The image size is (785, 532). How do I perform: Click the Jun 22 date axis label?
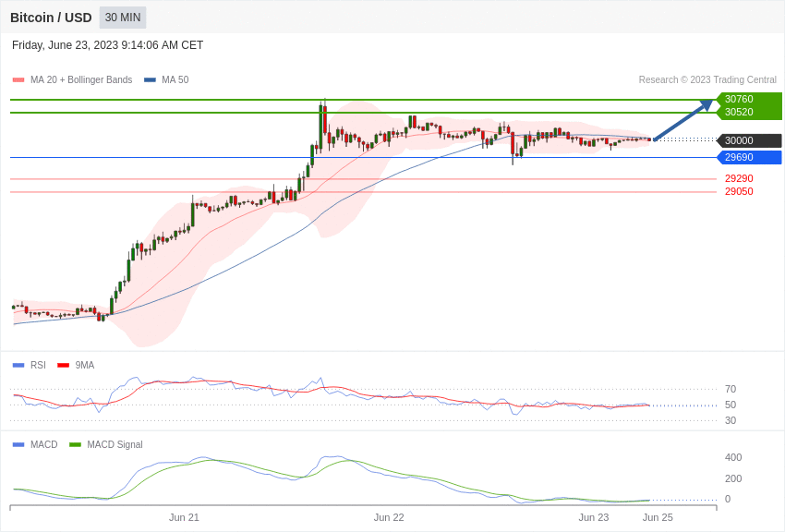[389, 517]
